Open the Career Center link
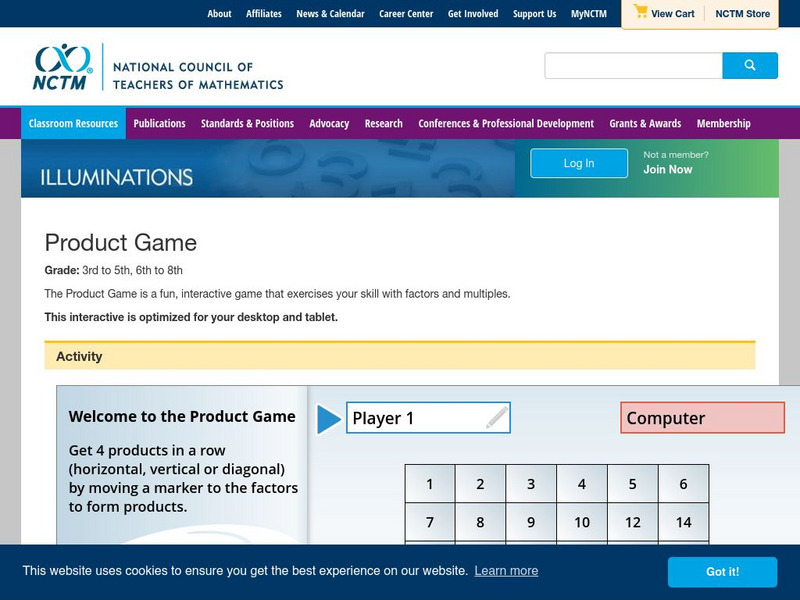The width and height of the screenshot is (800, 600). click(x=406, y=14)
